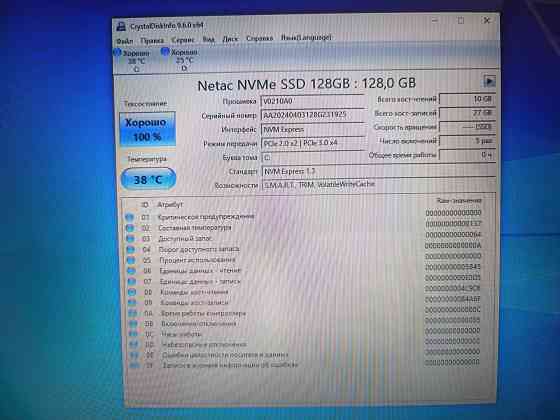This screenshot has height=420, width=560.
Task: Click total host reads value 10 GB
Action: [467, 99]
